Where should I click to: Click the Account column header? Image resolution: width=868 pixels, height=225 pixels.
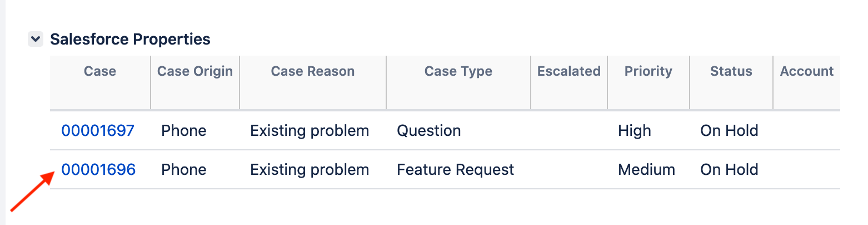tap(807, 71)
